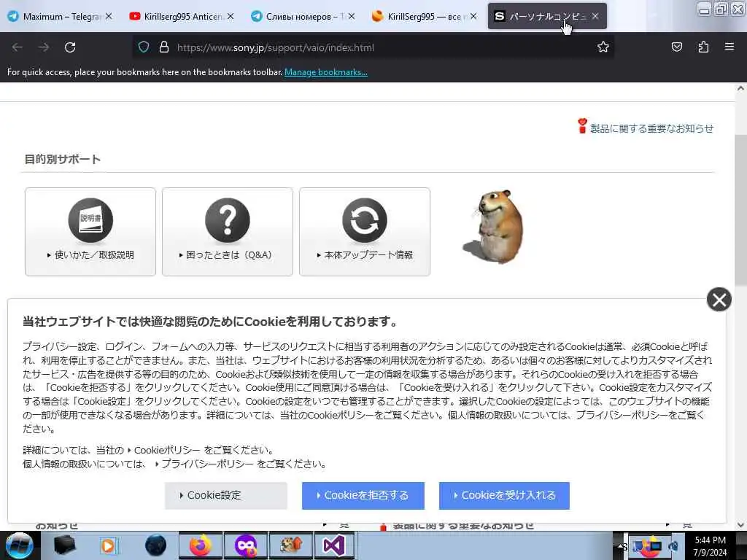The height and width of the screenshot is (560, 747).
Task: Open the media player taskbar icon
Action: [x=109, y=545]
